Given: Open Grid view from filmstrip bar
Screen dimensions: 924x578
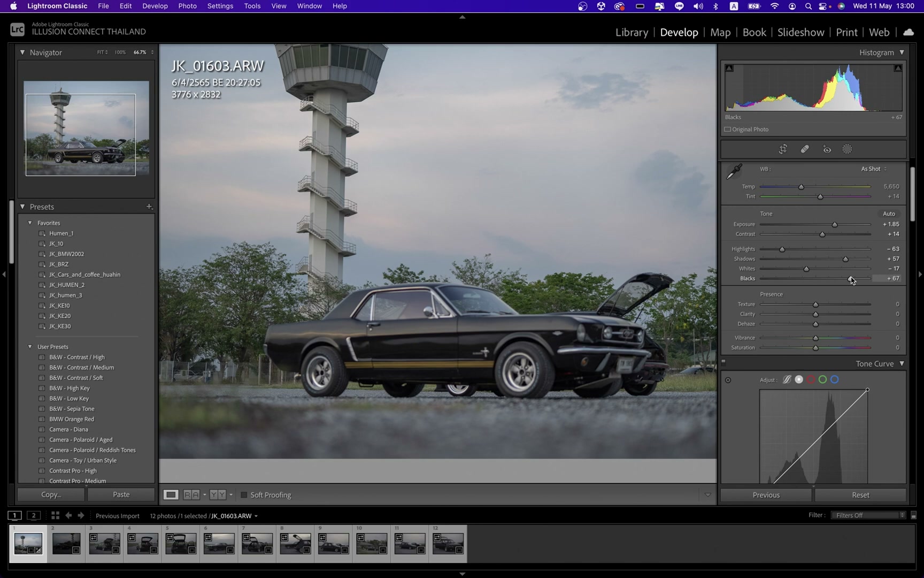Looking at the screenshot, I should point(55,515).
